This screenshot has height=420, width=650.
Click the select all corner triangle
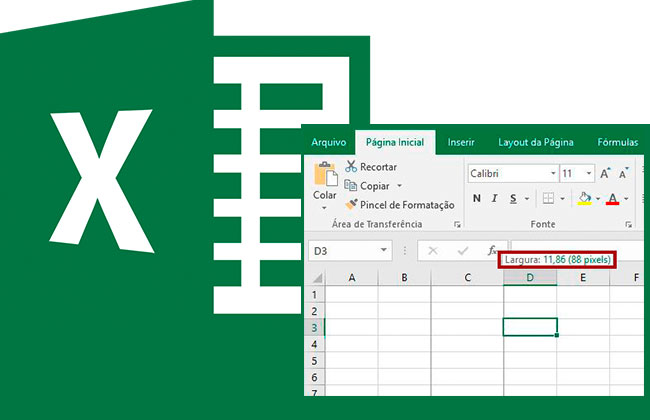tap(317, 278)
